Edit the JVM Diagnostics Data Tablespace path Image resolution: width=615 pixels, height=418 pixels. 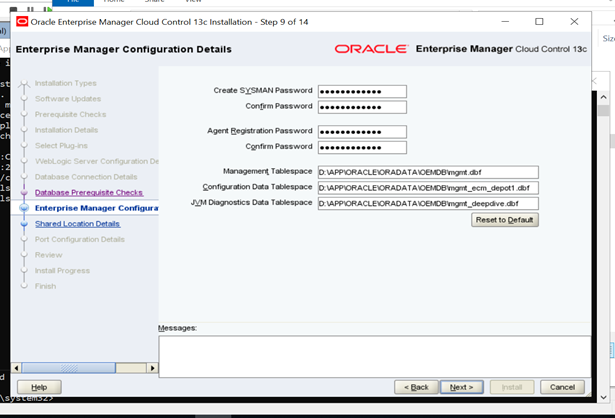(427, 203)
